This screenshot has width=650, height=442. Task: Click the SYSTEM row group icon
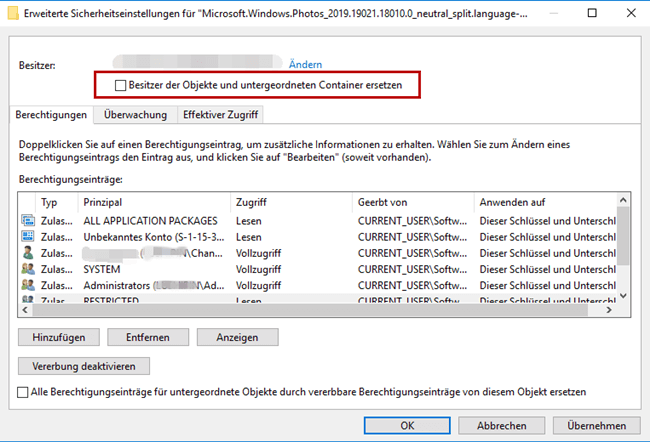point(28,269)
